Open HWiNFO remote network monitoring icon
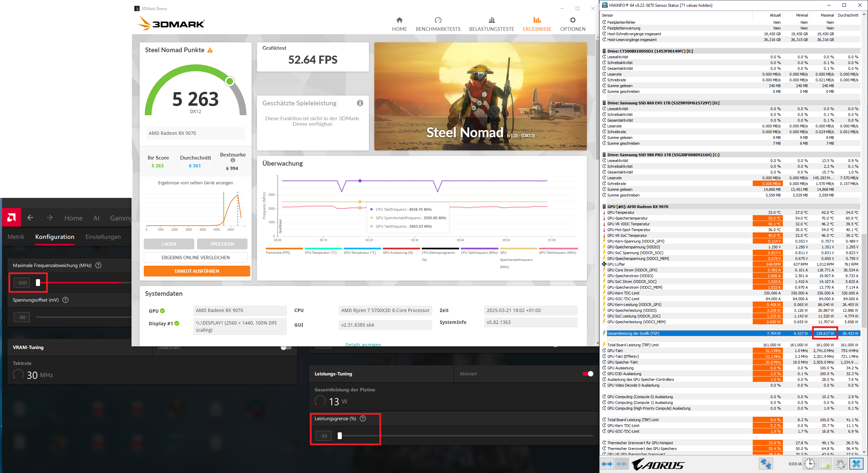The width and height of the screenshot is (868, 473). coord(766,464)
